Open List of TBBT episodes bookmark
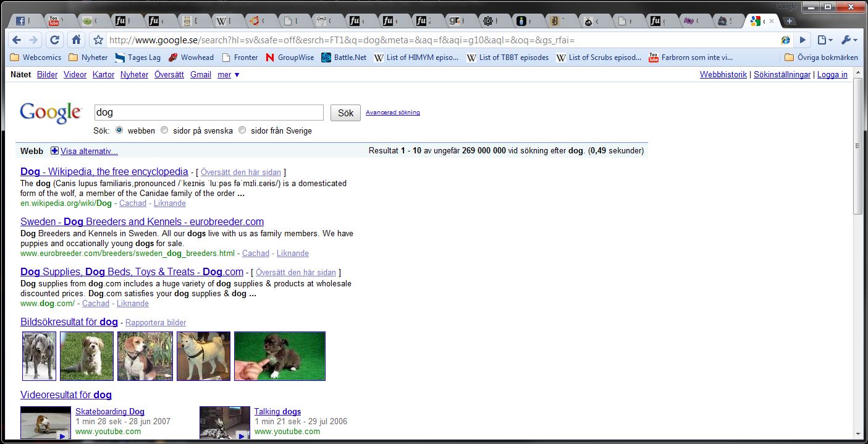868x444 pixels. tap(507, 58)
